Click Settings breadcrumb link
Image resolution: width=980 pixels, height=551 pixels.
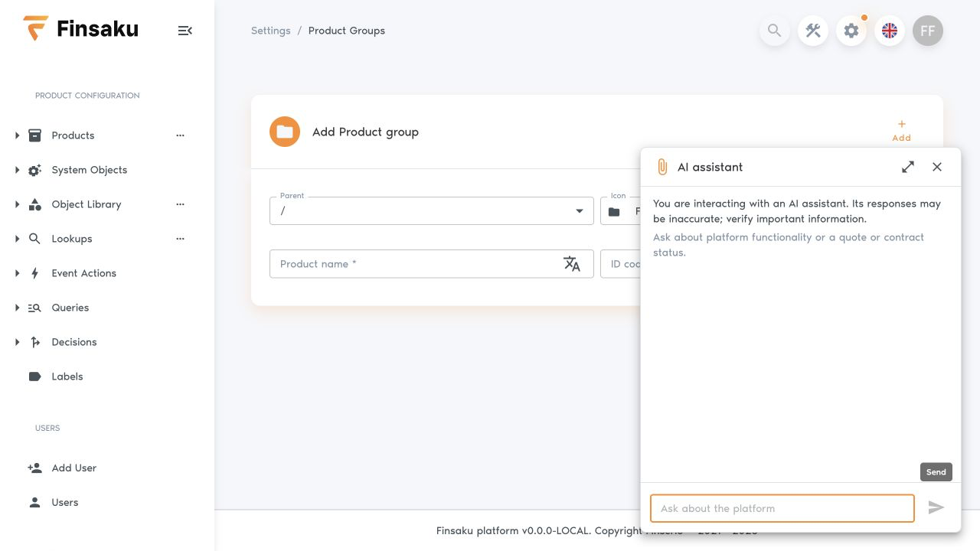271,31
